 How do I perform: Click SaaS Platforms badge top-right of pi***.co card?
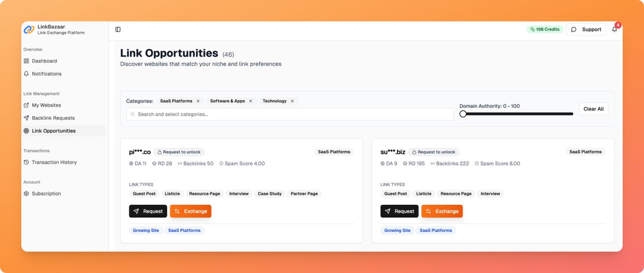point(334,152)
